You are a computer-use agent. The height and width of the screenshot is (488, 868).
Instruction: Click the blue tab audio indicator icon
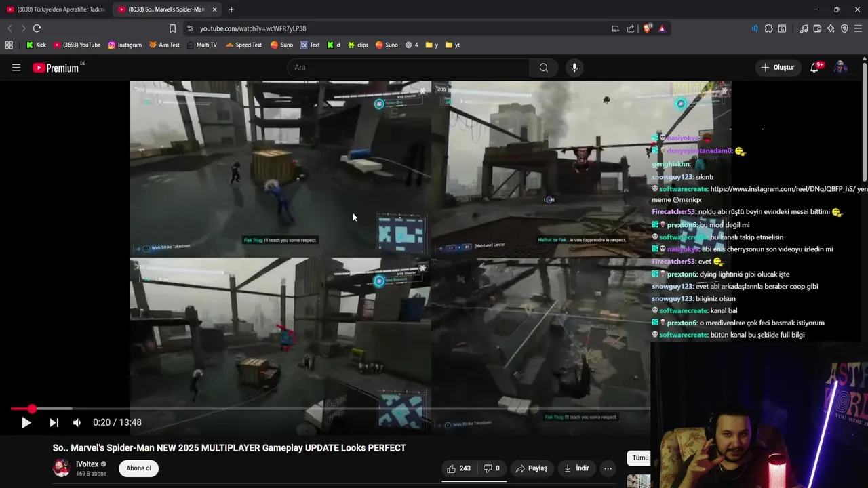754,28
